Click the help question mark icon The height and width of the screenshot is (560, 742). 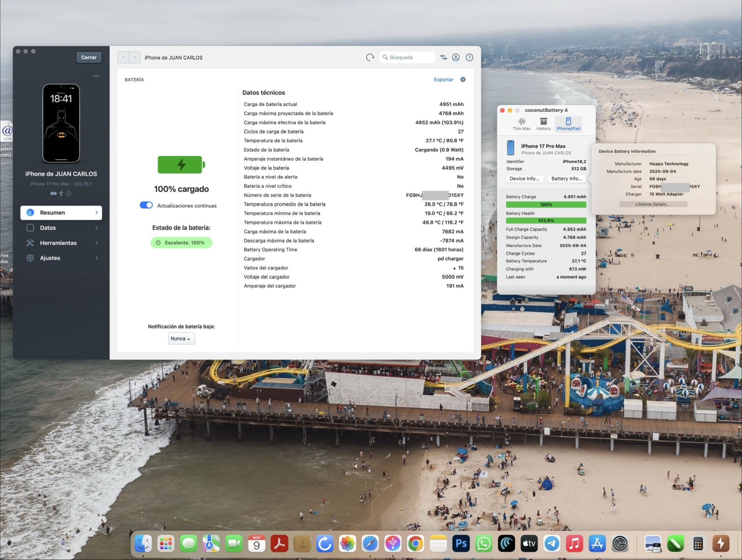point(469,58)
